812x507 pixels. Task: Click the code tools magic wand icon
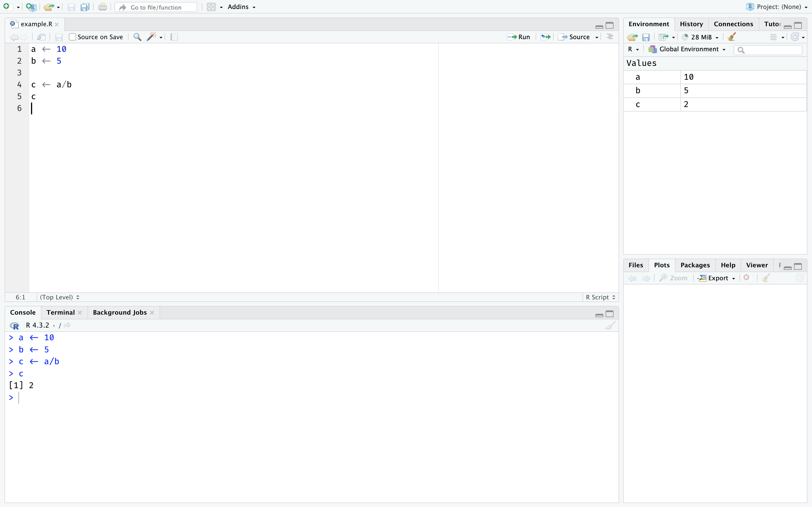(152, 37)
